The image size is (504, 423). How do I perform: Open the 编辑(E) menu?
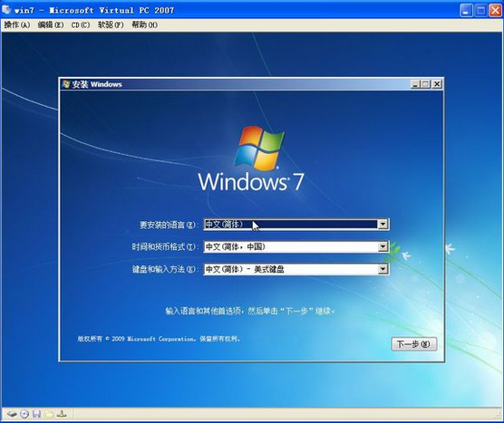(x=51, y=24)
